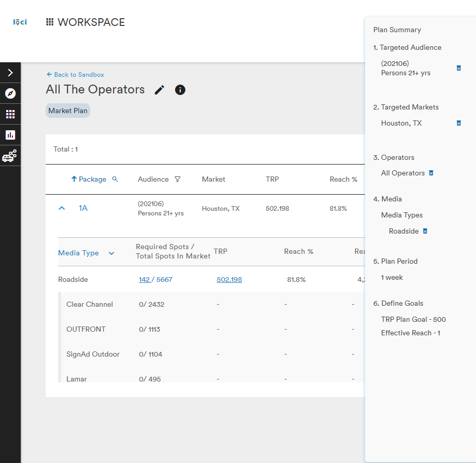476x463 pixels.
Task: Filter audience with the funnel icon
Action: point(177,179)
